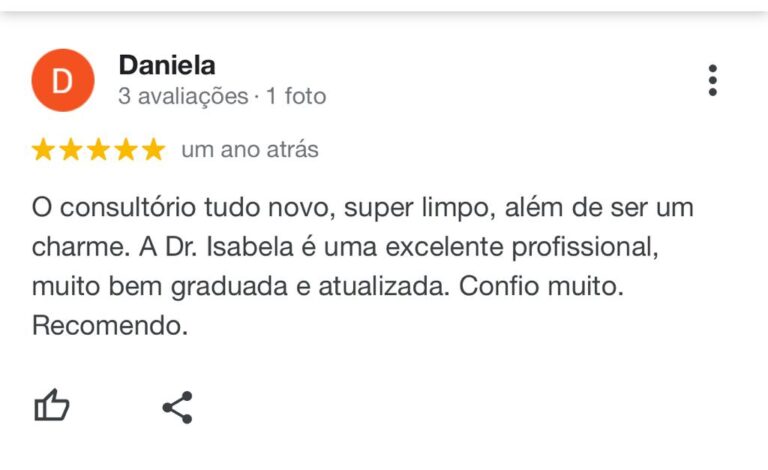Open reviewer profile by clicking "Daniela" name
This screenshot has width=768, height=470.
pyautogui.click(x=166, y=66)
